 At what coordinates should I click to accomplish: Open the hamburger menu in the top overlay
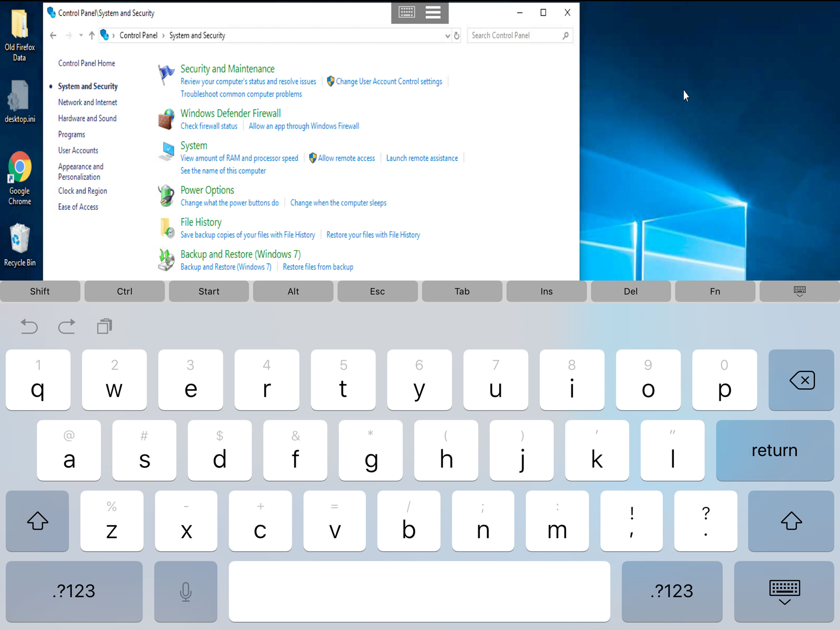[433, 13]
